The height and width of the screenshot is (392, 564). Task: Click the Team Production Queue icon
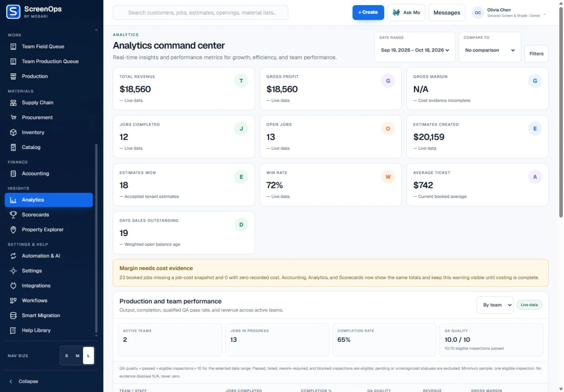click(13, 61)
